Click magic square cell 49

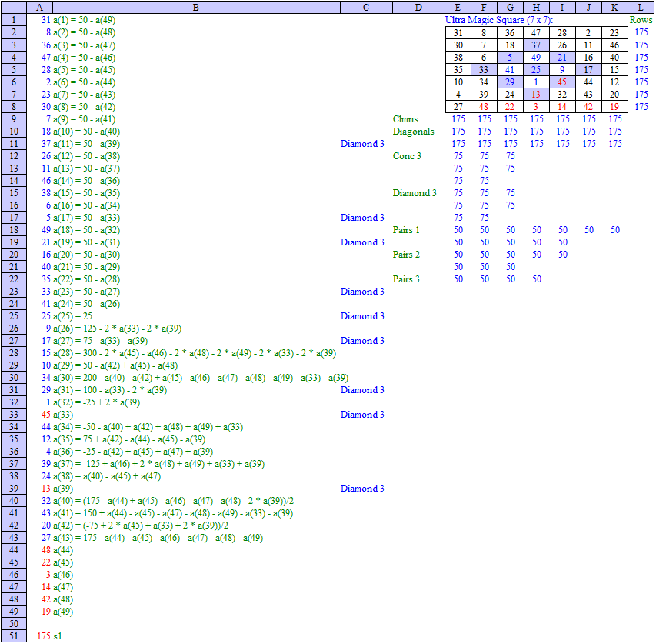coord(536,58)
